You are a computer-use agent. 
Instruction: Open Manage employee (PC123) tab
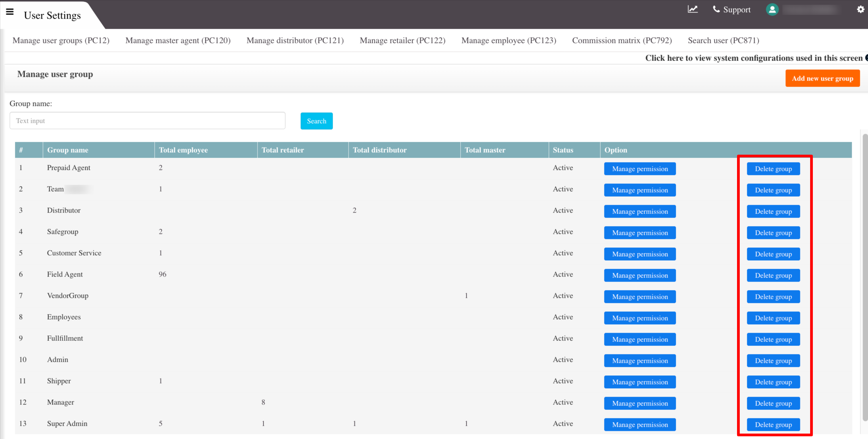[x=509, y=40]
